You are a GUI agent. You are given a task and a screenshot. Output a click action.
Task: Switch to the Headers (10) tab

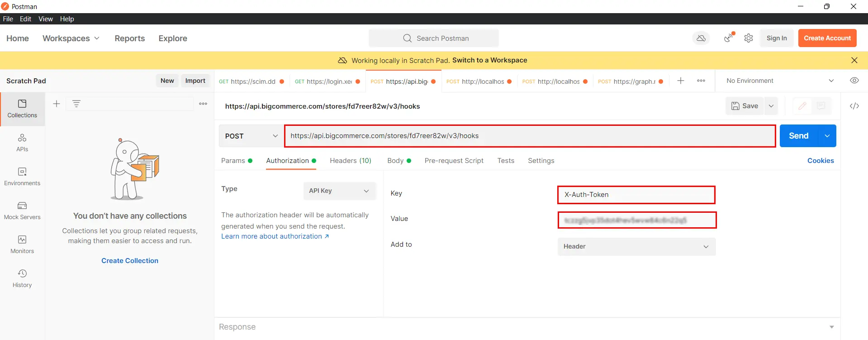(x=351, y=161)
